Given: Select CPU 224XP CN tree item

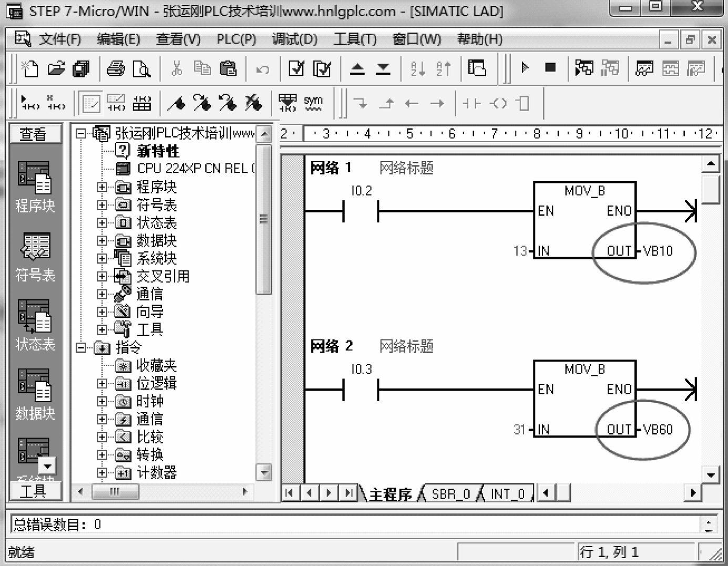Looking at the screenshot, I should coord(196,169).
